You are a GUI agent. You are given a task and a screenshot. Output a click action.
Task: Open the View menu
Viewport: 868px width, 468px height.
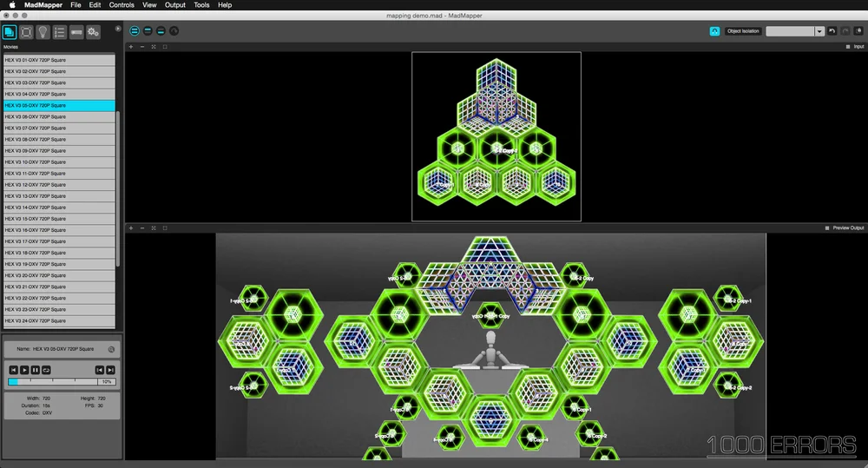(x=149, y=5)
